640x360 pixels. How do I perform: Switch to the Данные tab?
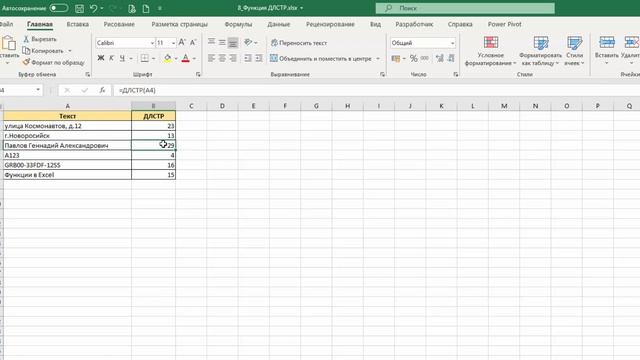coord(279,24)
